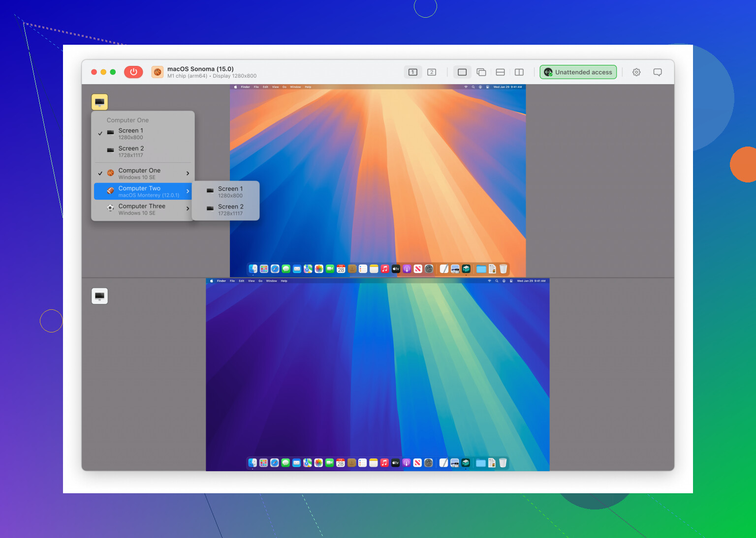
Task: Open the chat bubble icon
Action: [657, 72]
